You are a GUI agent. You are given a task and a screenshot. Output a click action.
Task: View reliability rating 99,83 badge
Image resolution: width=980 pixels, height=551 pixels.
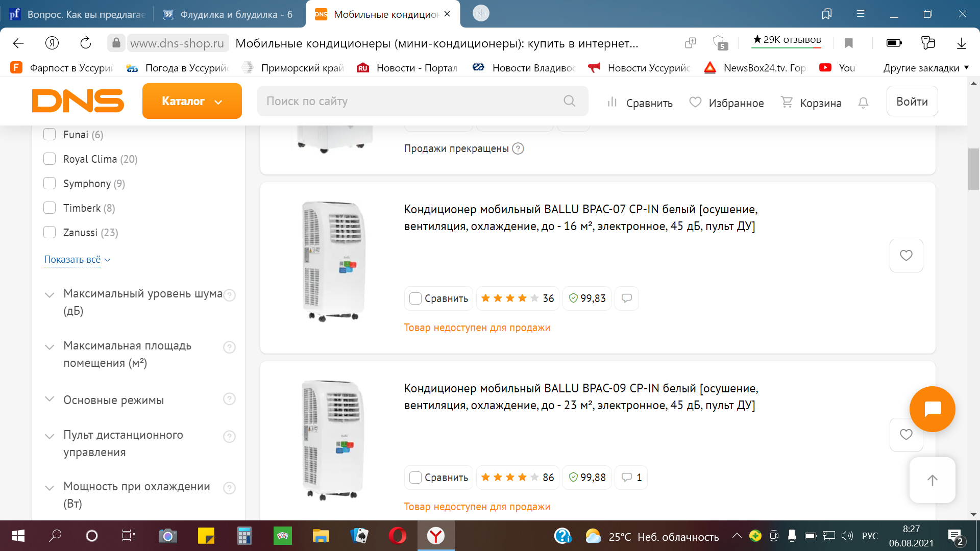click(587, 298)
